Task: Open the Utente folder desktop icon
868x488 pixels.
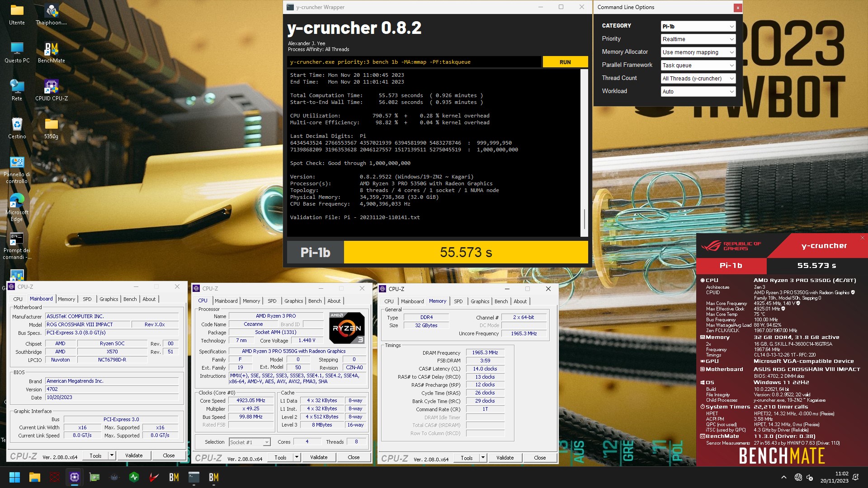Action: [x=17, y=14]
